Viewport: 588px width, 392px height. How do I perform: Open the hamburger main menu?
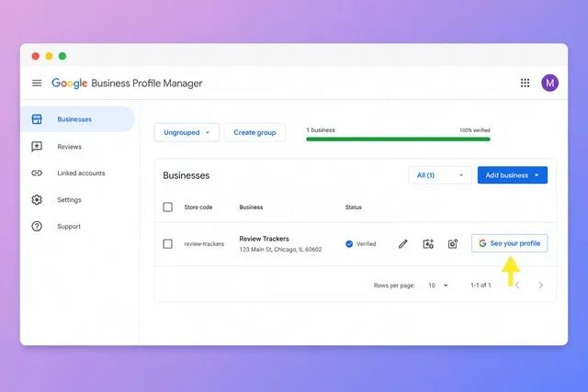tap(37, 83)
